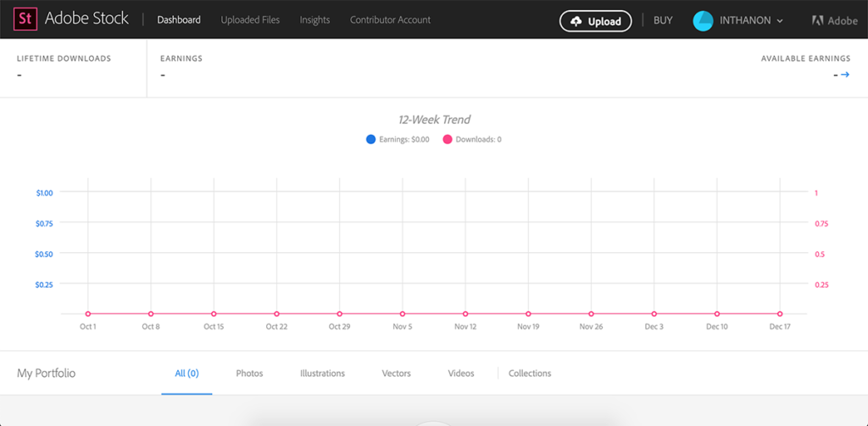Switch to the Illustrations tab

322,373
